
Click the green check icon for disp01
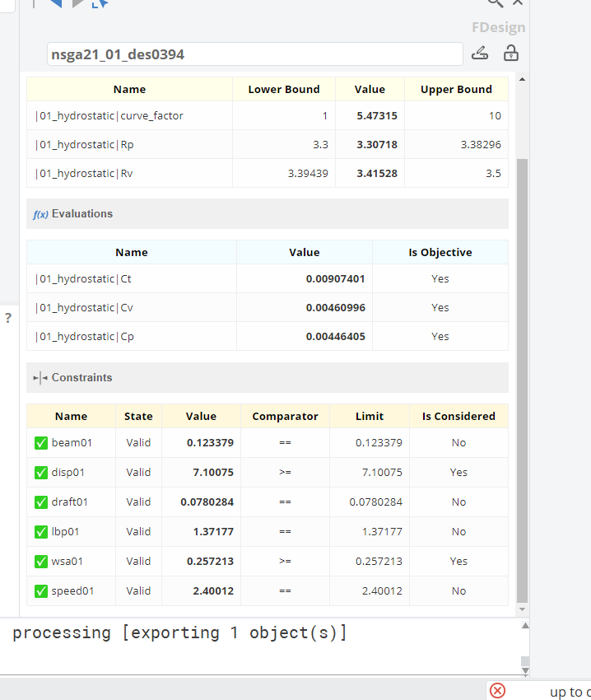[x=41, y=473]
